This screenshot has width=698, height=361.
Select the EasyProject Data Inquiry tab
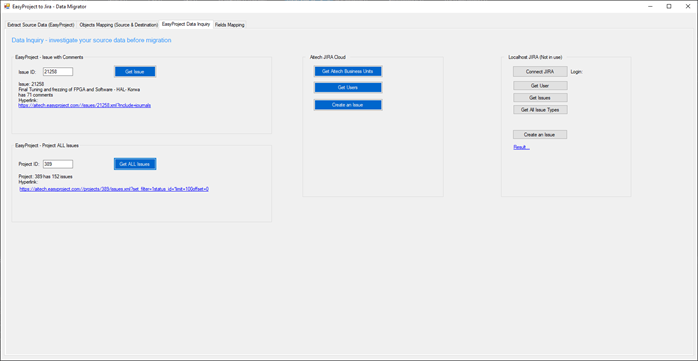[x=186, y=24]
